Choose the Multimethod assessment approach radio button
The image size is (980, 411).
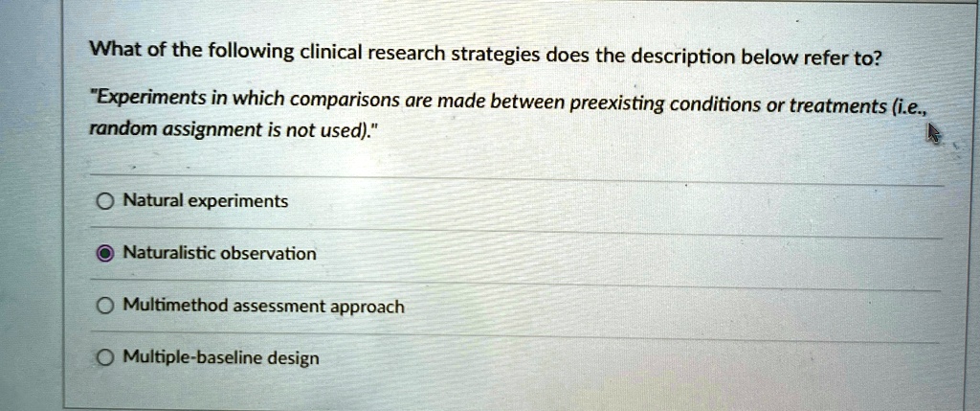pyautogui.click(x=105, y=306)
